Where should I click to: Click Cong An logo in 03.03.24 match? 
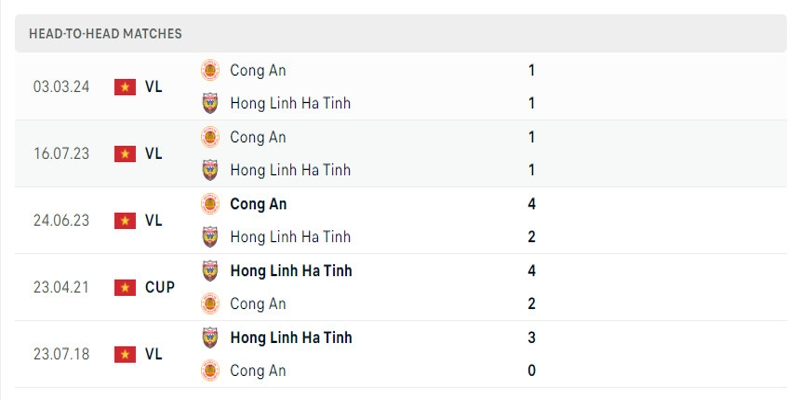[x=210, y=70]
